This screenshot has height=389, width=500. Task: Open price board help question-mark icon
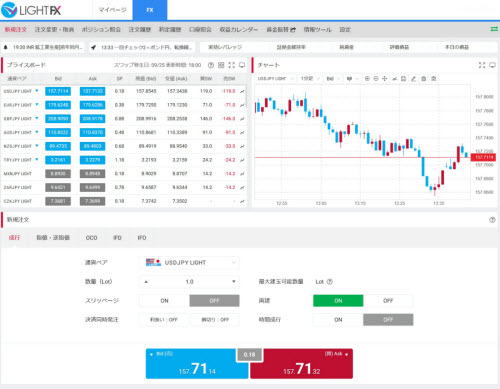point(211,65)
